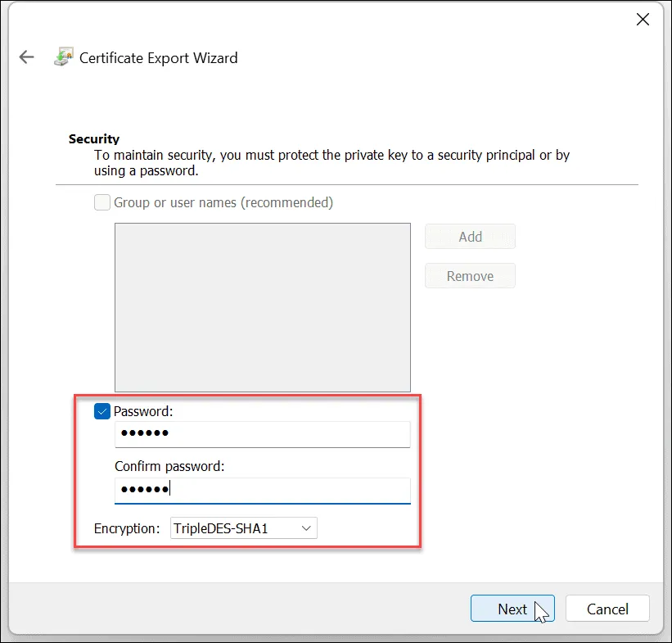Go back using the back arrow

point(26,57)
